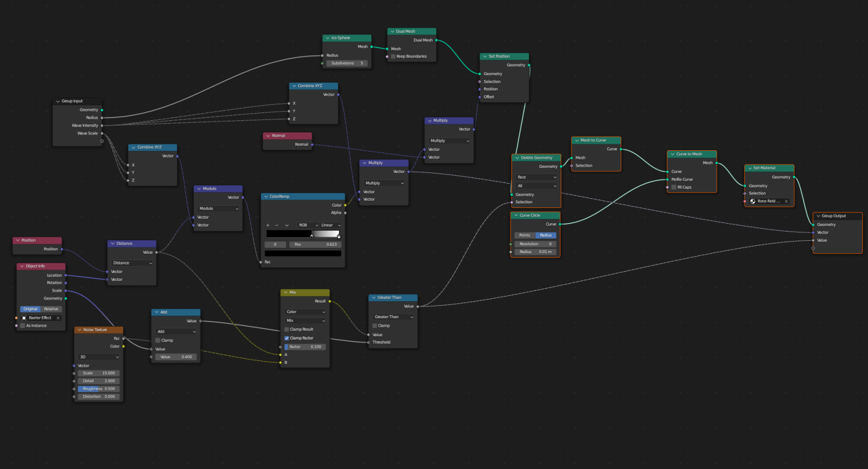Click Group Input Wave Scale socket
This screenshot has height=469, width=868.
(x=102, y=133)
